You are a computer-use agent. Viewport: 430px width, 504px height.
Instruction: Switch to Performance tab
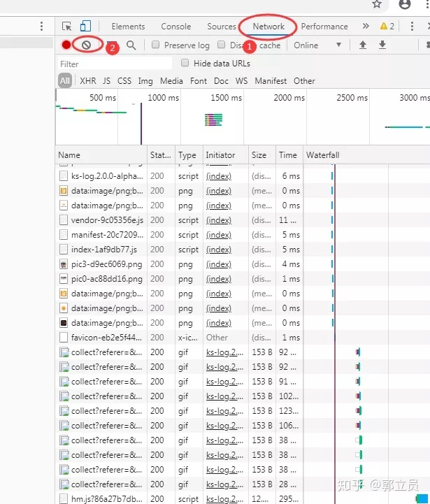click(324, 27)
